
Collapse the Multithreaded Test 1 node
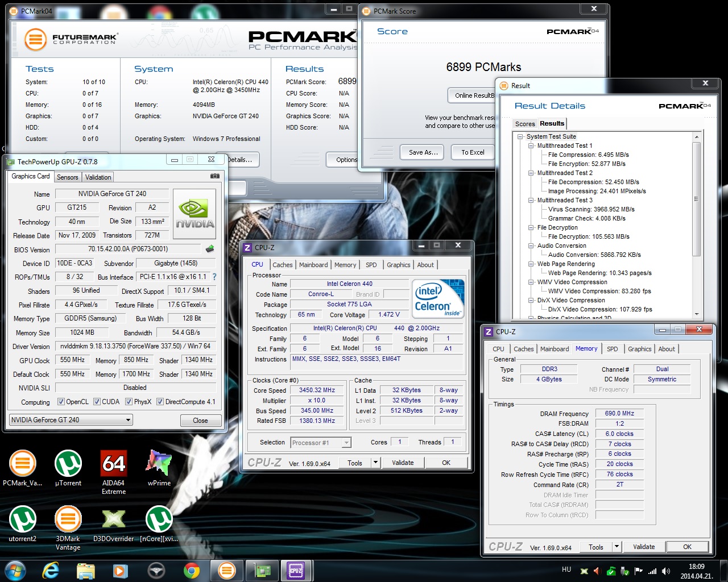531,145
